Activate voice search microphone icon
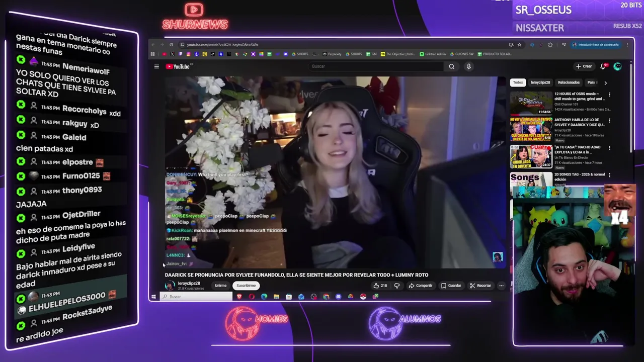 468,66
